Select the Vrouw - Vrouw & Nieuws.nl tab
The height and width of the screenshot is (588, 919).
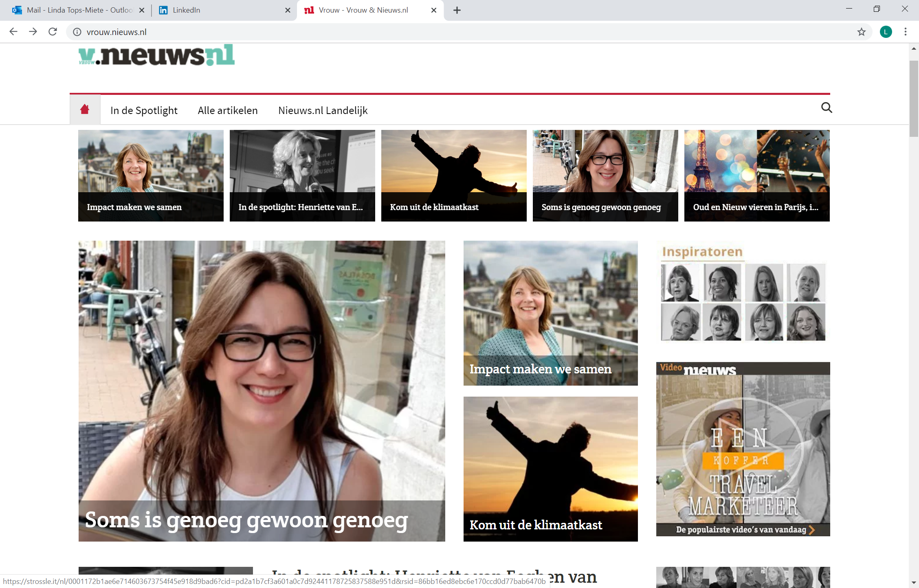(370, 10)
